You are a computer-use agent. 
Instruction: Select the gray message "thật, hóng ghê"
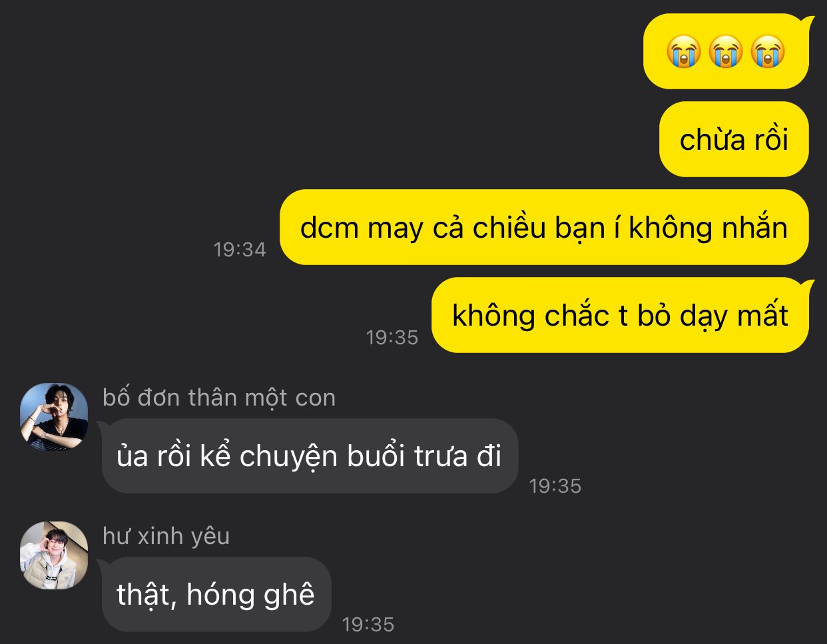click(x=216, y=595)
